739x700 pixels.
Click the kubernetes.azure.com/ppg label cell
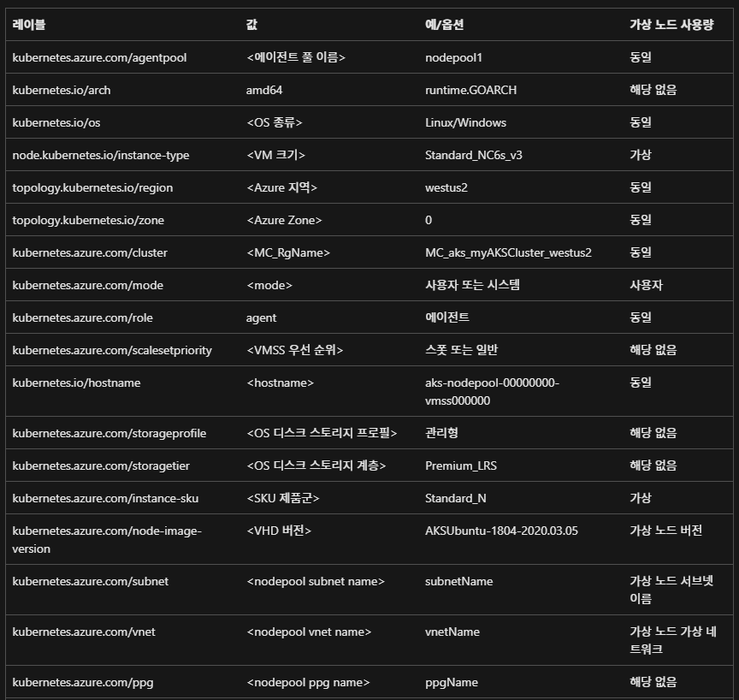pos(82,683)
